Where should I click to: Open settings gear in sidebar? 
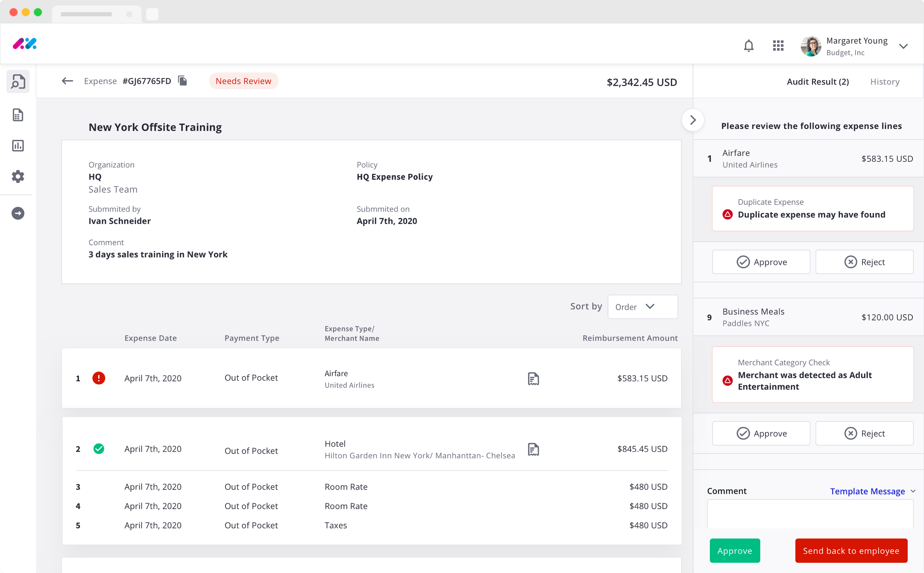pos(18,176)
